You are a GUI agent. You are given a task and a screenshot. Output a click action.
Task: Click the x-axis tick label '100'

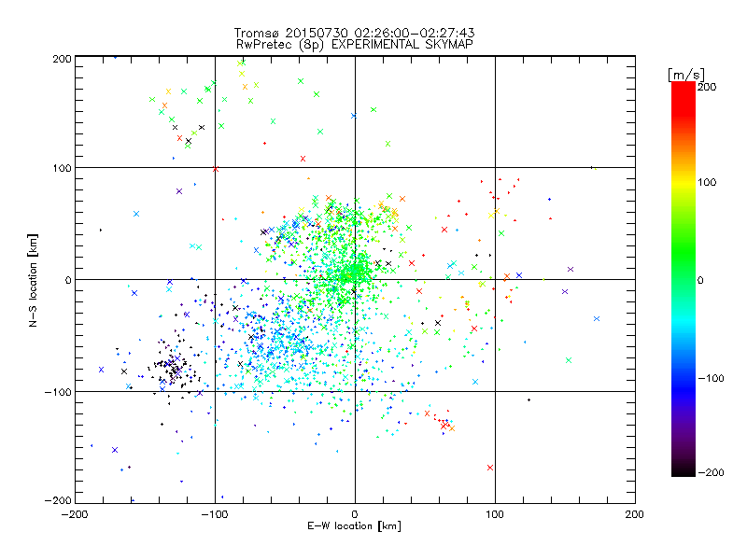[495, 514]
